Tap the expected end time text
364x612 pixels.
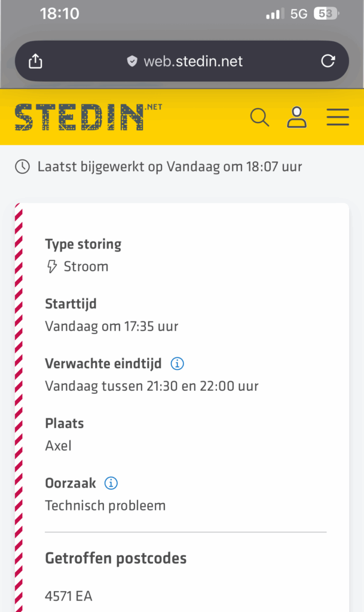(152, 386)
